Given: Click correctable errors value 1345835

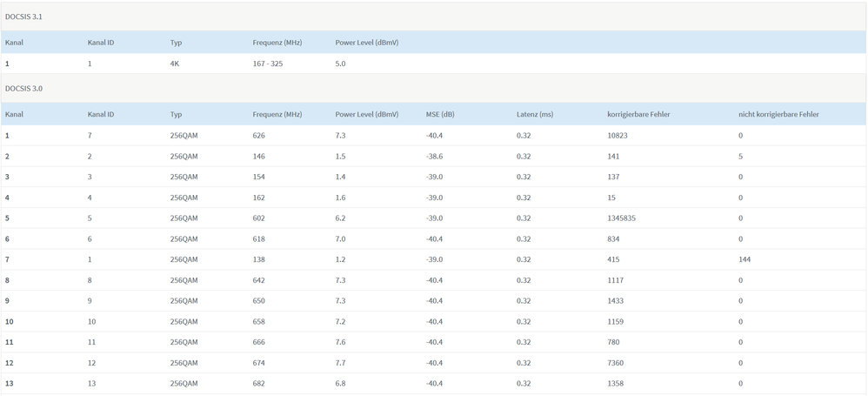Looking at the screenshot, I should tap(622, 218).
